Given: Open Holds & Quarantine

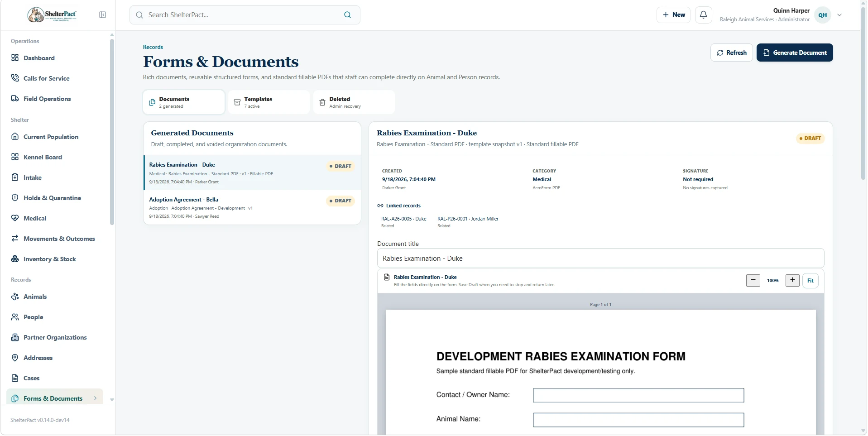Looking at the screenshot, I should tap(55, 198).
